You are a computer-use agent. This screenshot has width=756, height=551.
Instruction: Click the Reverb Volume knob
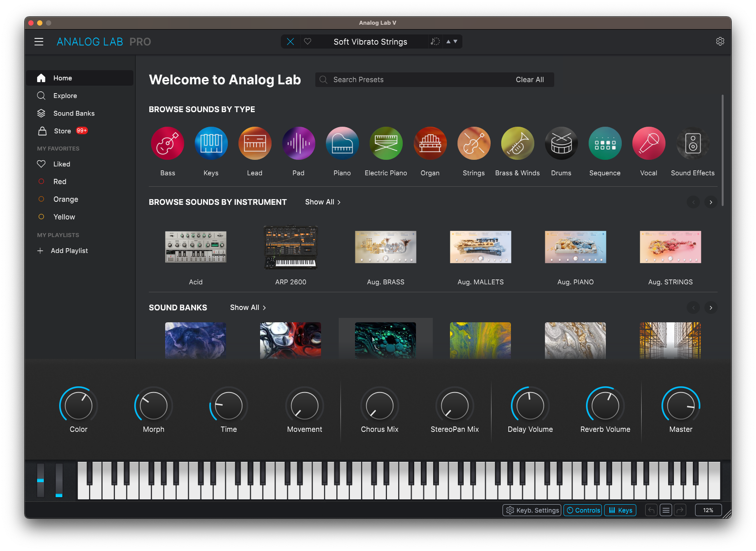(605, 406)
